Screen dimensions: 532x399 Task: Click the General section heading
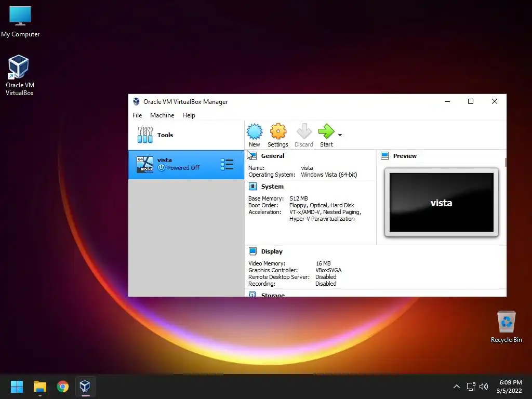(273, 156)
